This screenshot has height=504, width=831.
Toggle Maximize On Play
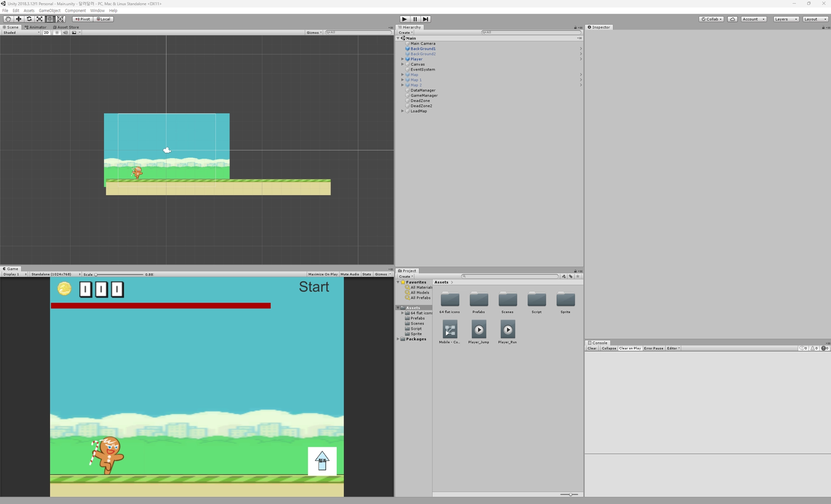pos(323,275)
